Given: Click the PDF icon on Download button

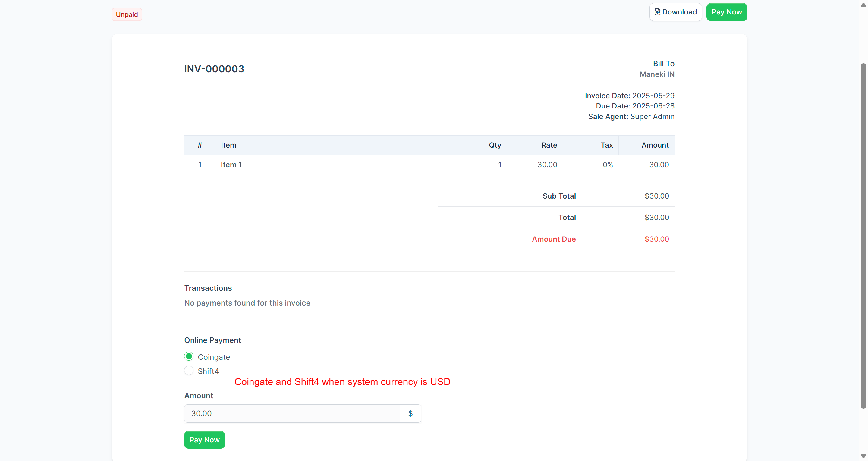Looking at the screenshot, I should (657, 11).
